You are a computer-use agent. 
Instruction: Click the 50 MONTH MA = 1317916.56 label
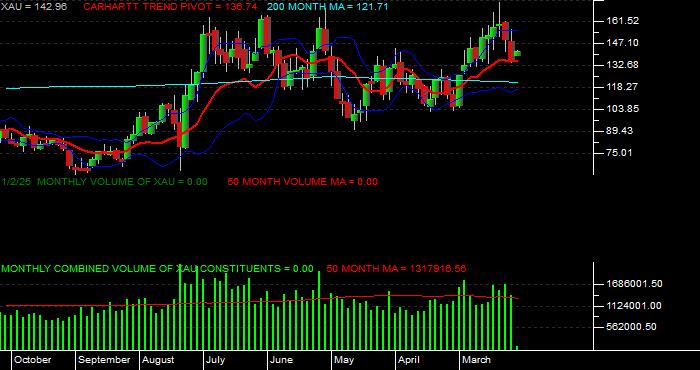[x=396, y=269]
